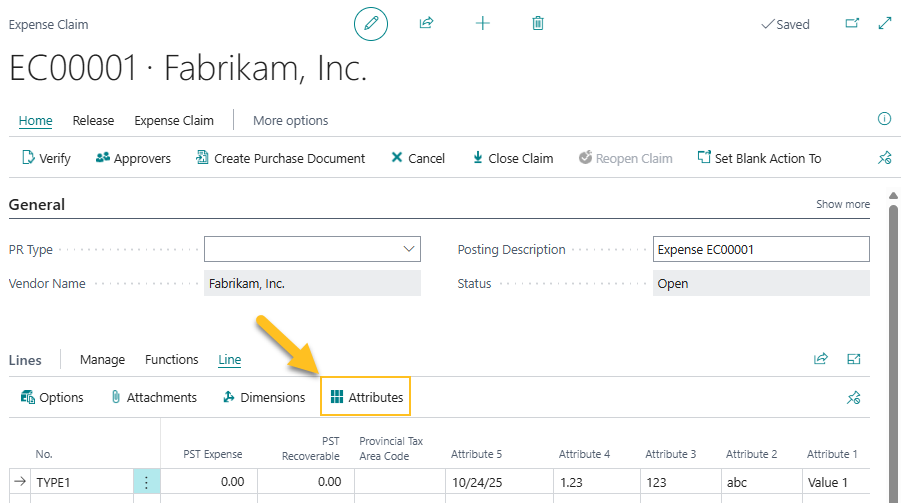
Task: Click the plus icon to create new
Action: [483, 23]
